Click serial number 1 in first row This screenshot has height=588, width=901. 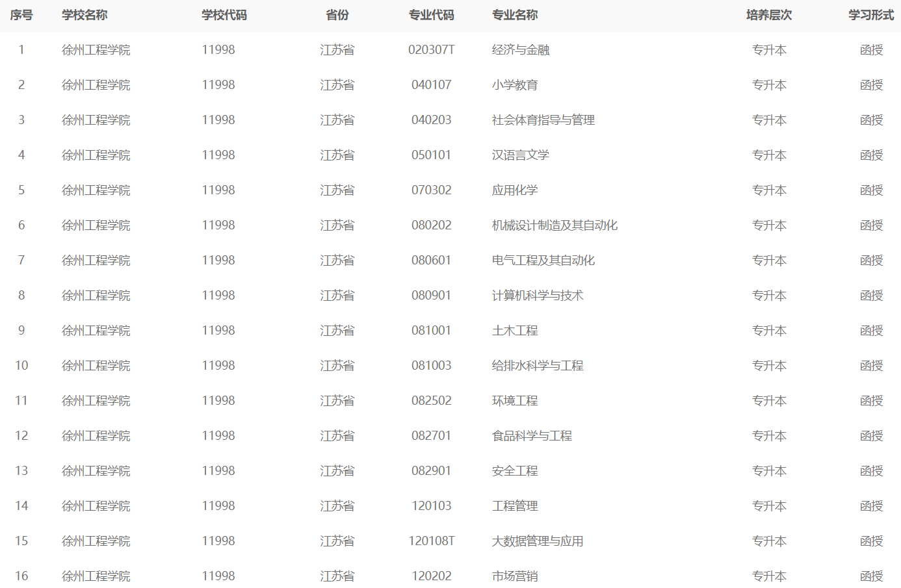tap(21, 50)
